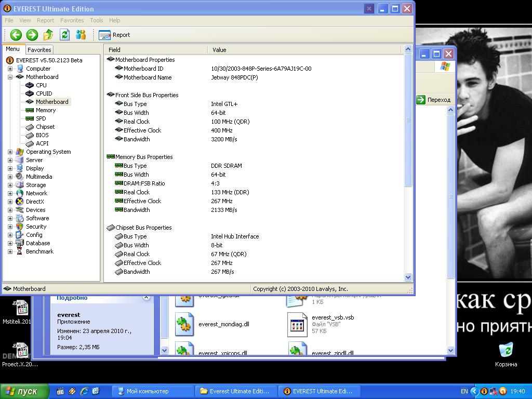This screenshot has height=399, width=532.
Task: Click the green Back arrow toolbar icon
Action: click(x=16, y=35)
